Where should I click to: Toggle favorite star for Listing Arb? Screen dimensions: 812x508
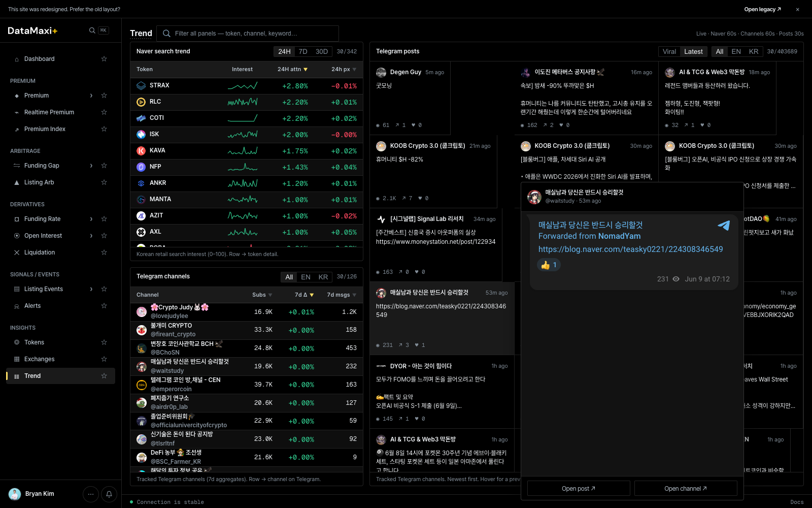coord(104,182)
